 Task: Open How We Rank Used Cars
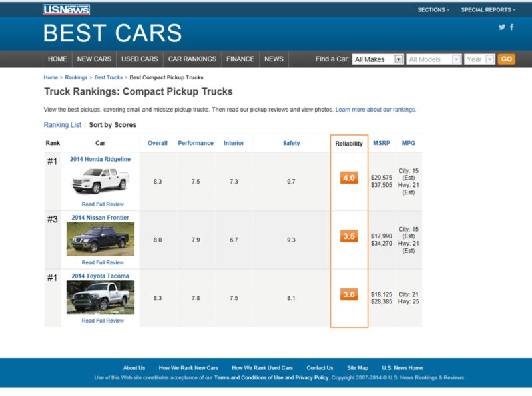[x=262, y=368]
